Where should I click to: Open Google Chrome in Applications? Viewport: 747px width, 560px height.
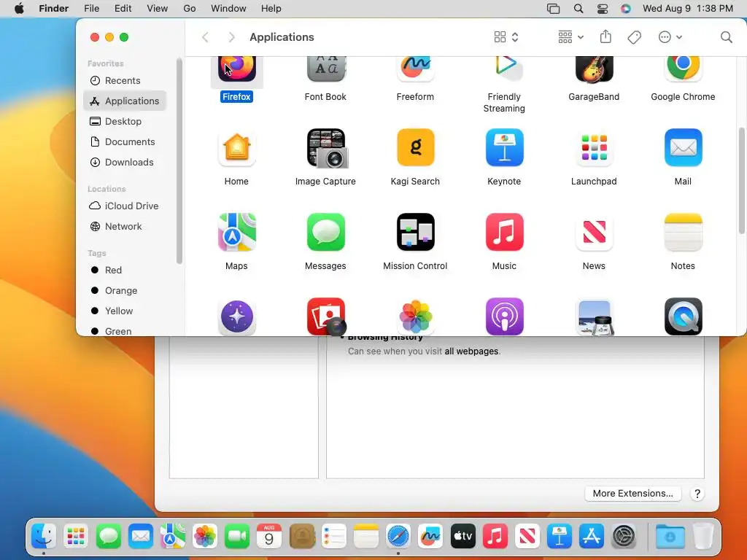[683, 69]
